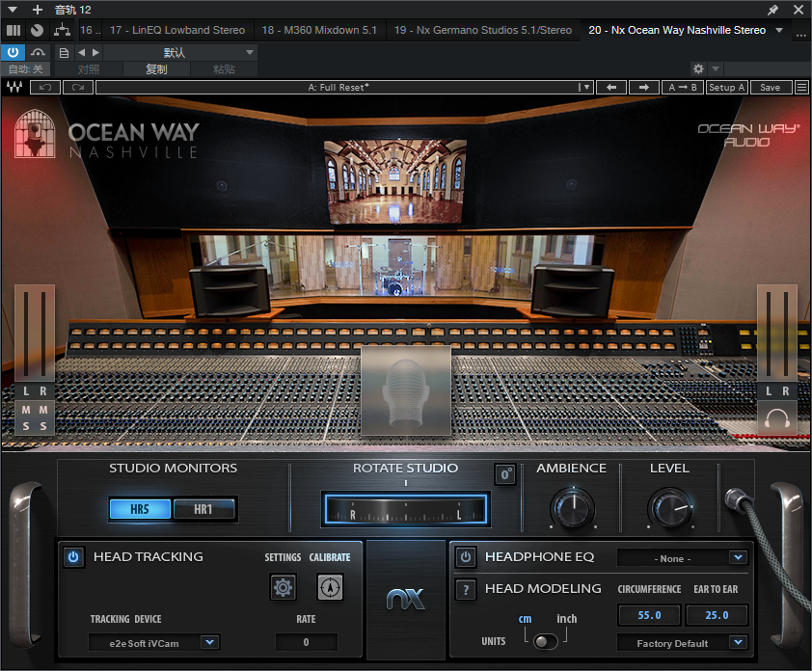Click the preset document icon
This screenshot has width=812, height=671.
tap(65, 53)
